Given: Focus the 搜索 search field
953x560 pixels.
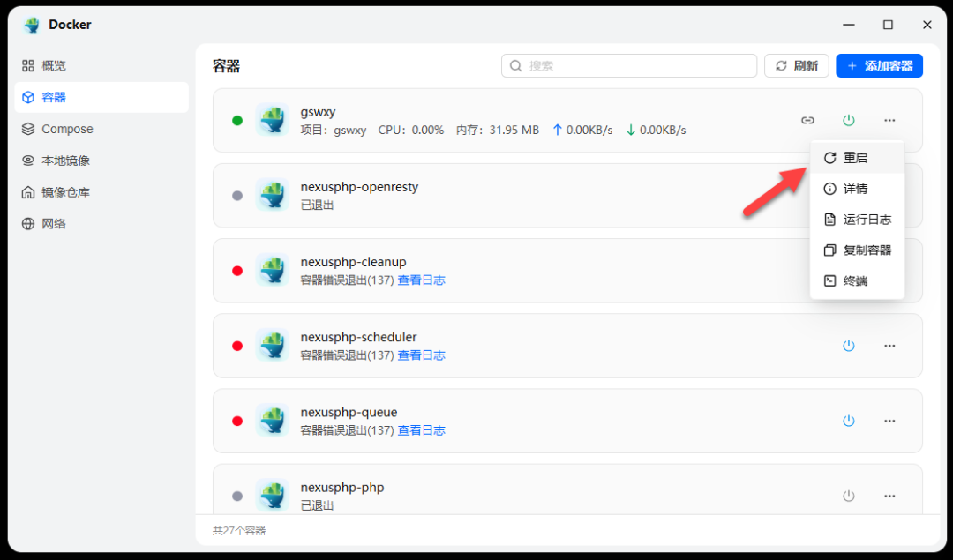Looking at the screenshot, I should (629, 65).
